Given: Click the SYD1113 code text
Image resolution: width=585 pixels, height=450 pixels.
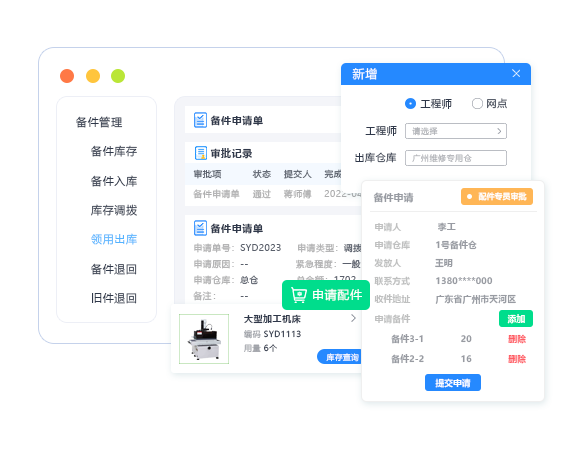Looking at the screenshot, I should [282, 334].
